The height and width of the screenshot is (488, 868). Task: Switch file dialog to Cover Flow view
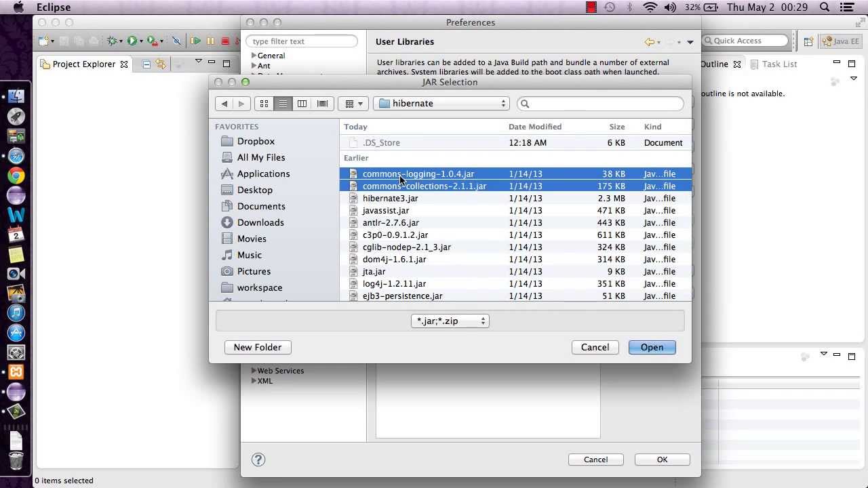[x=322, y=104]
